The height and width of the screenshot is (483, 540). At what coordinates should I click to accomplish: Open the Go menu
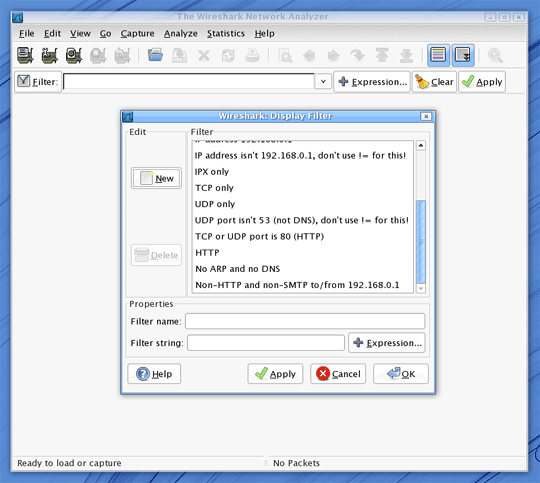105,33
